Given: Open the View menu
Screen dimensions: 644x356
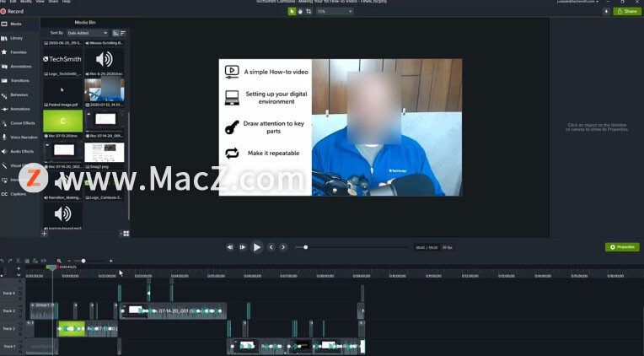Looking at the screenshot, I should coord(40,2).
